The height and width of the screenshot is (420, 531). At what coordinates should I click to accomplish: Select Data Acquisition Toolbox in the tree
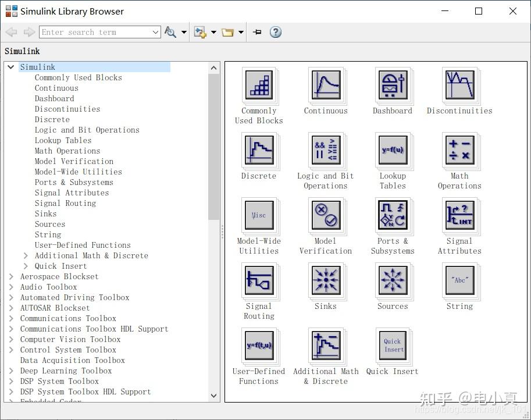[73, 361]
